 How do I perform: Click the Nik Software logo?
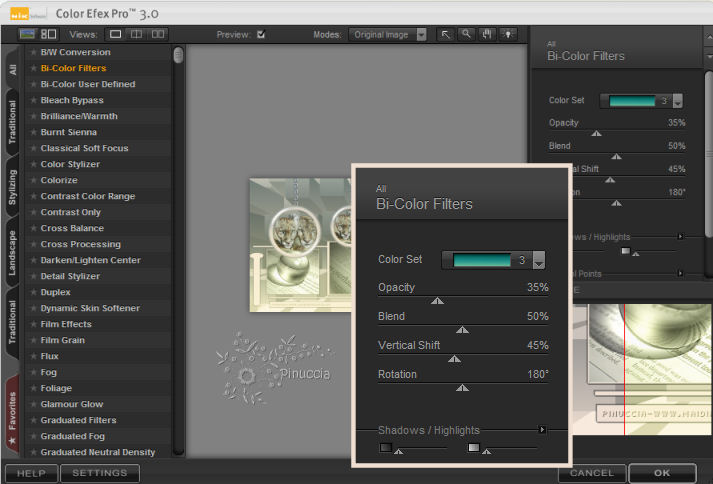coord(28,14)
